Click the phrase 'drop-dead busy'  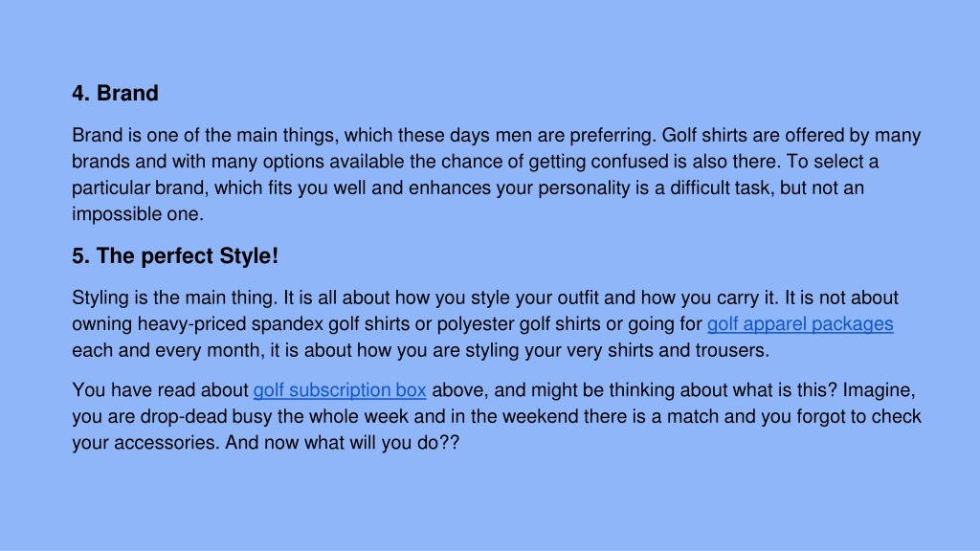[206, 417]
